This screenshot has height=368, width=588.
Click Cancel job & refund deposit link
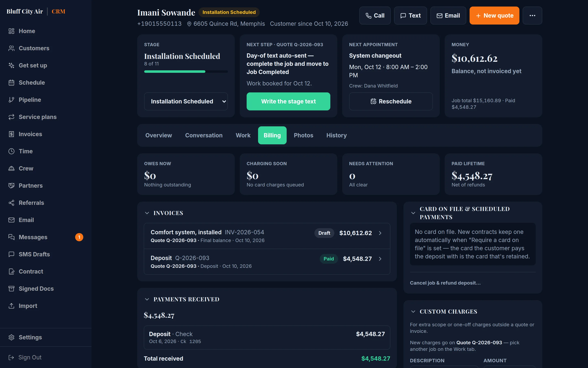[445, 283]
